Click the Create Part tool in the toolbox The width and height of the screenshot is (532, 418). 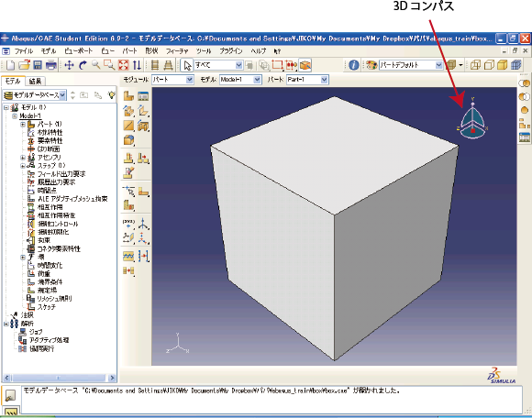[x=128, y=96]
